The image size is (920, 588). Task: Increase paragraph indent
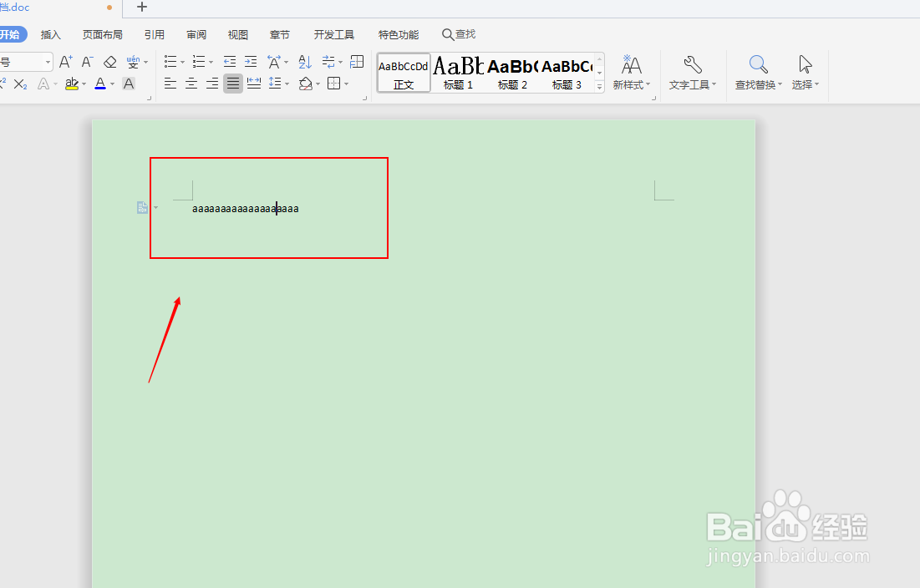pos(251,62)
